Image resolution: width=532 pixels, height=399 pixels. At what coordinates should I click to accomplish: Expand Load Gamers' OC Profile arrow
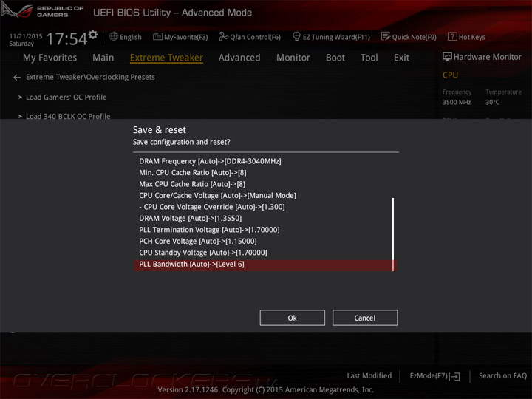[20, 98]
